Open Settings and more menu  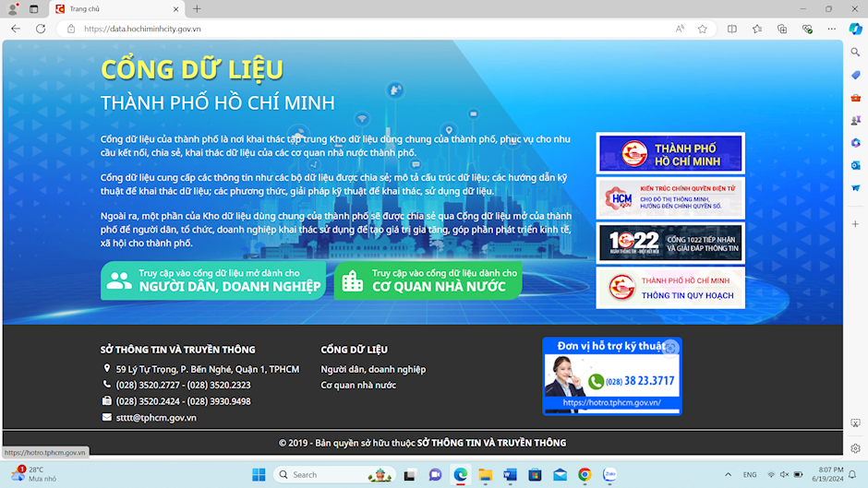tap(831, 29)
